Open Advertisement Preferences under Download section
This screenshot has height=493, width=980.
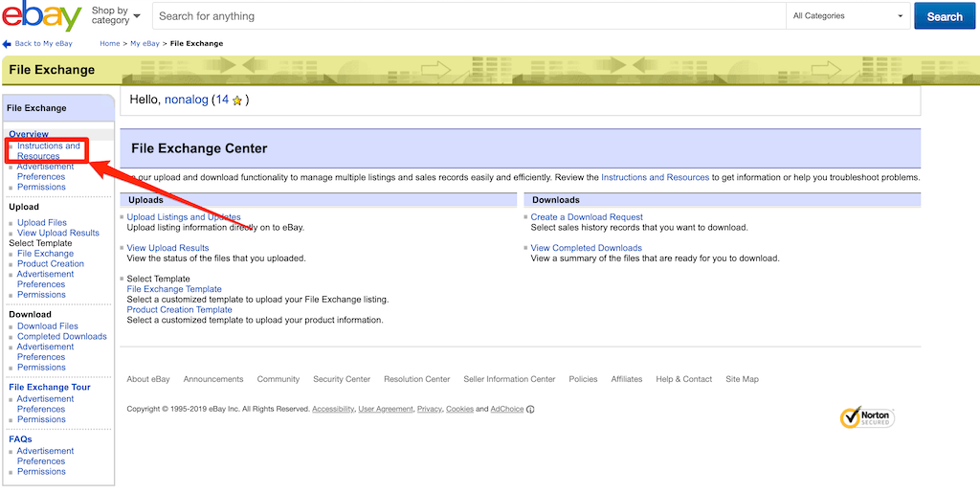pyautogui.click(x=45, y=351)
